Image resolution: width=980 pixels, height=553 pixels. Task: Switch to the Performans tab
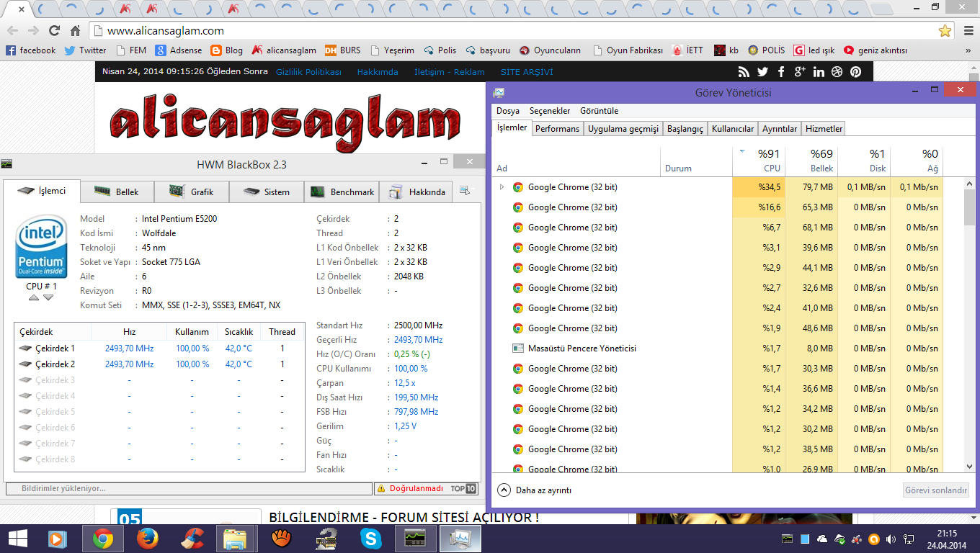pos(557,129)
